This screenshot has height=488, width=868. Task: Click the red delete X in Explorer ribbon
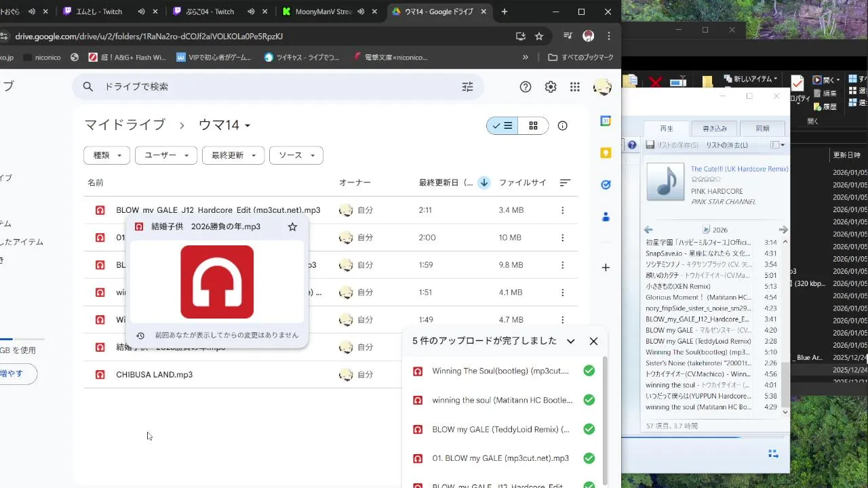tap(655, 82)
